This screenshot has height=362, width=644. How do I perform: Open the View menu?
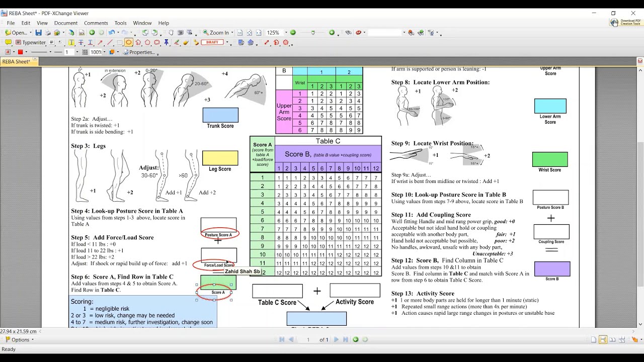click(x=42, y=23)
